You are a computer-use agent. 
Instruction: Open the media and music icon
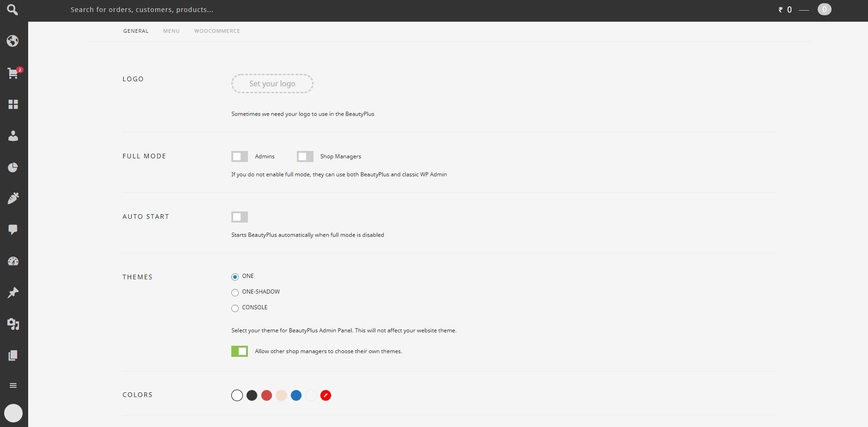(13, 324)
